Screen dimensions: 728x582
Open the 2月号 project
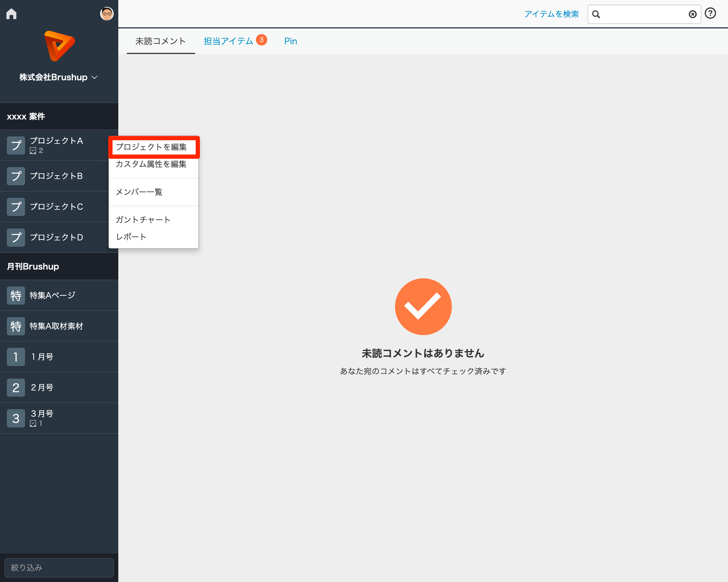tap(59, 388)
